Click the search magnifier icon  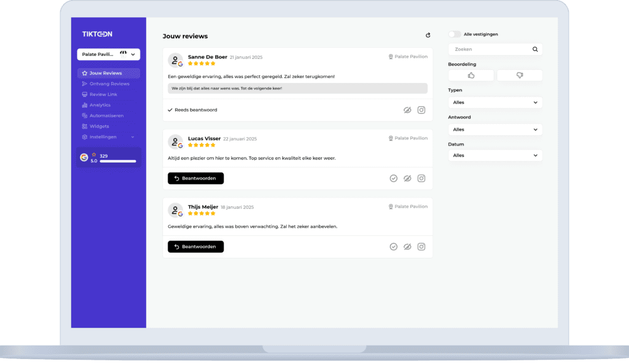tap(534, 49)
